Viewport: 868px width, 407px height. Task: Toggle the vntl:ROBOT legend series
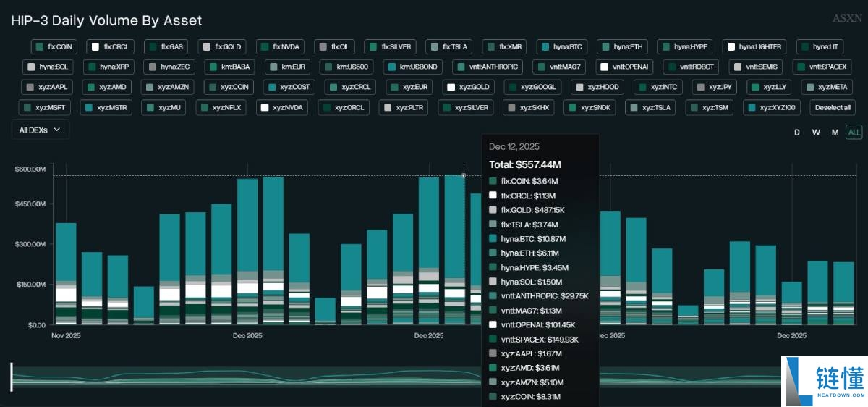(x=692, y=67)
